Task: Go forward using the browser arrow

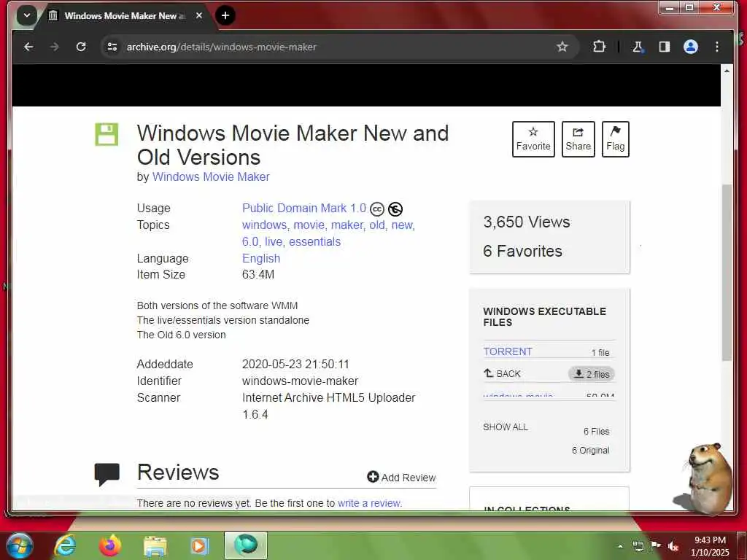Action: [54, 47]
